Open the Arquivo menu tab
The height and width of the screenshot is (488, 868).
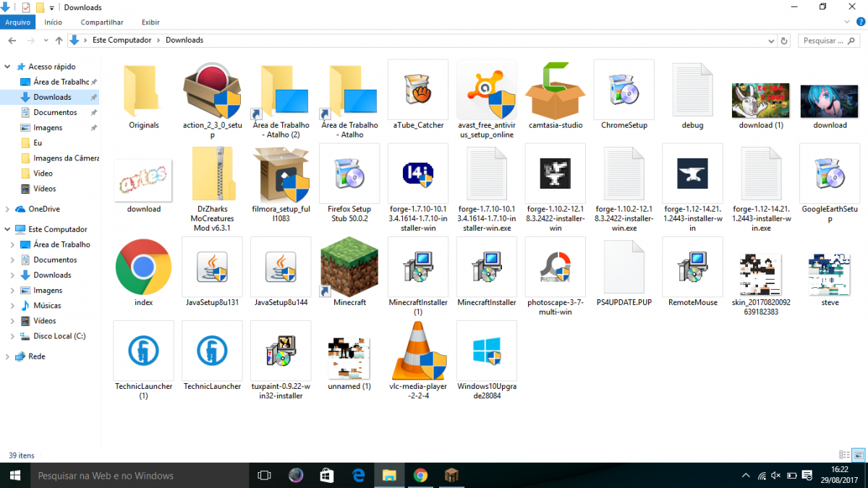pos(17,22)
